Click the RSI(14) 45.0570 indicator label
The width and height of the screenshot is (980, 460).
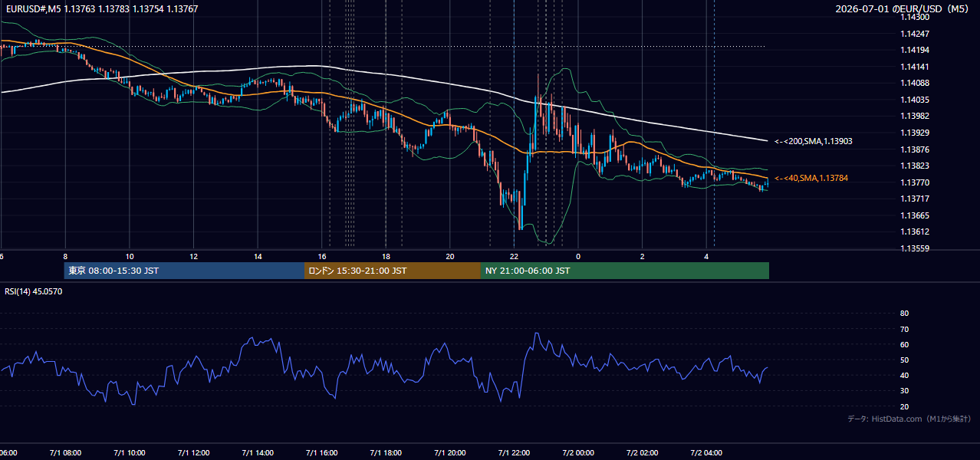[x=33, y=291]
